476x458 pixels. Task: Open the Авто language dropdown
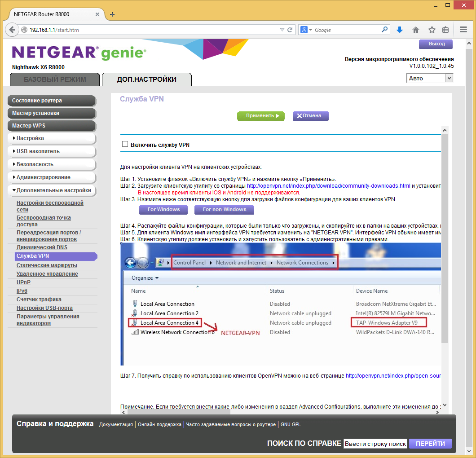tap(430, 78)
